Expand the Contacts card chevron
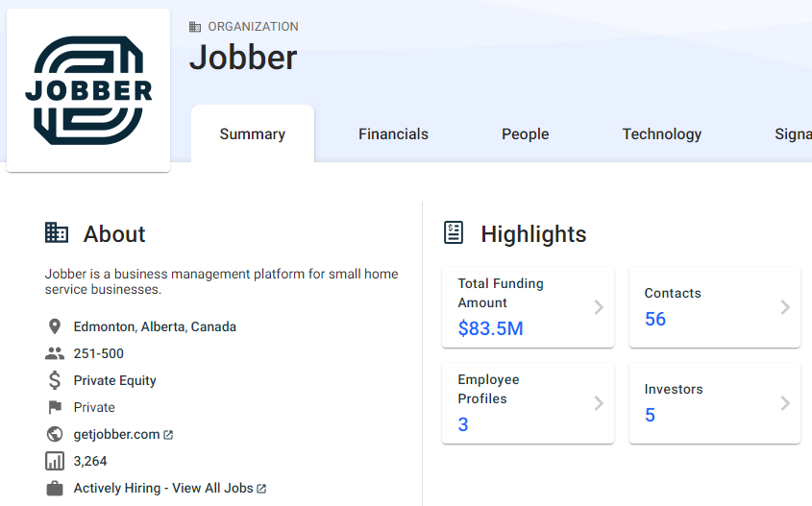 tap(784, 307)
